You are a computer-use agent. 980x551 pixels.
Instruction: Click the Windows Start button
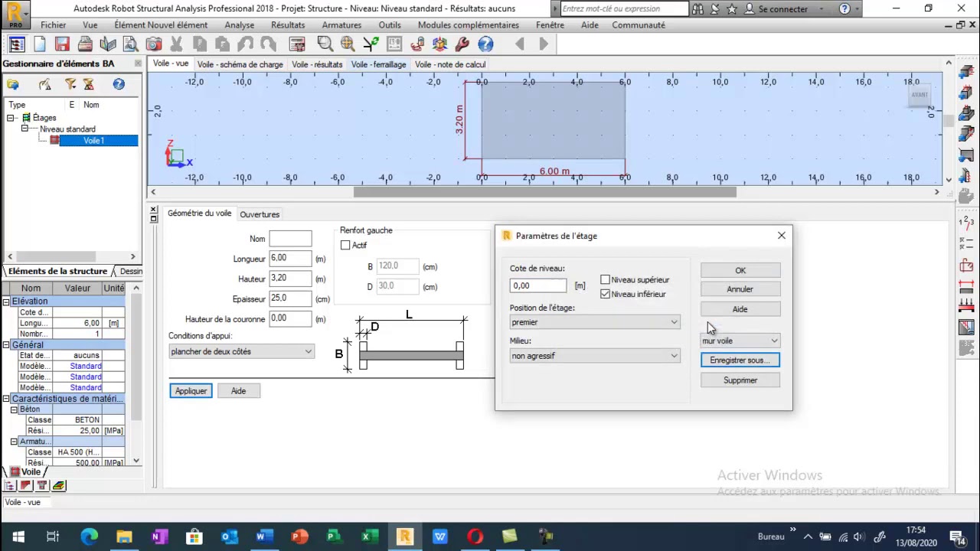pyautogui.click(x=18, y=536)
